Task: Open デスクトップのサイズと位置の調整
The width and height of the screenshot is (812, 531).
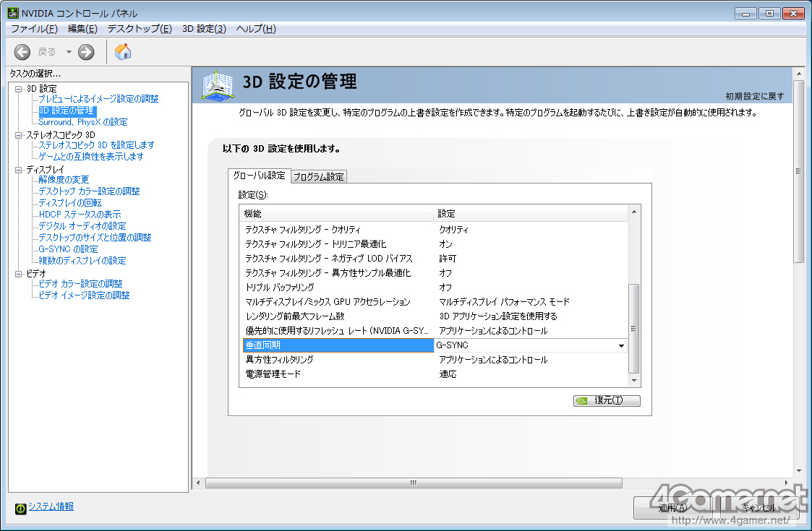Action: pos(95,238)
